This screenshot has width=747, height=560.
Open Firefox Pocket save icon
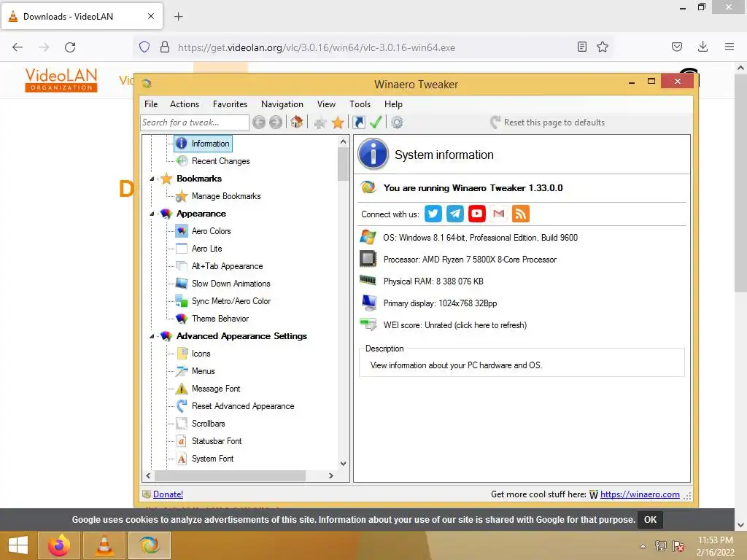coord(676,47)
